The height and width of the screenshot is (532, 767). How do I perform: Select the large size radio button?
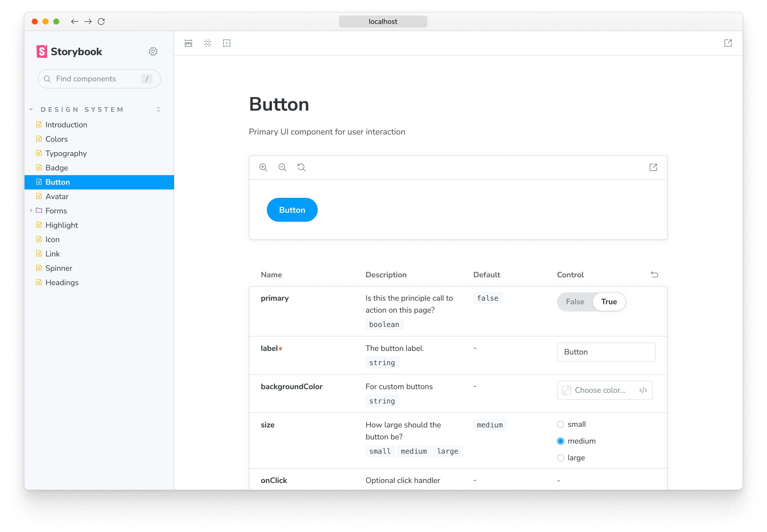click(561, 458)
